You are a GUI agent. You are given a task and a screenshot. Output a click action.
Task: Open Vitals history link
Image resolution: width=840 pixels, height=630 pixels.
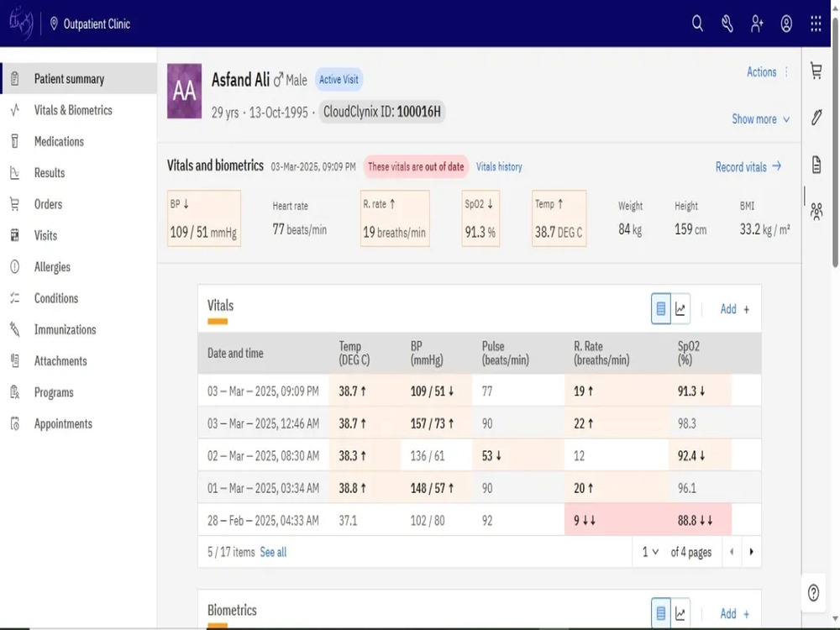(x=499, y=166)
